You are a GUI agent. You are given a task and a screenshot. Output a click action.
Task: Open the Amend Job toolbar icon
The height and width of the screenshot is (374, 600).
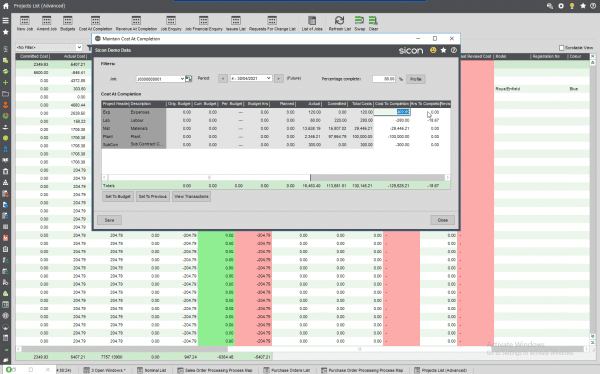[47, 23]
